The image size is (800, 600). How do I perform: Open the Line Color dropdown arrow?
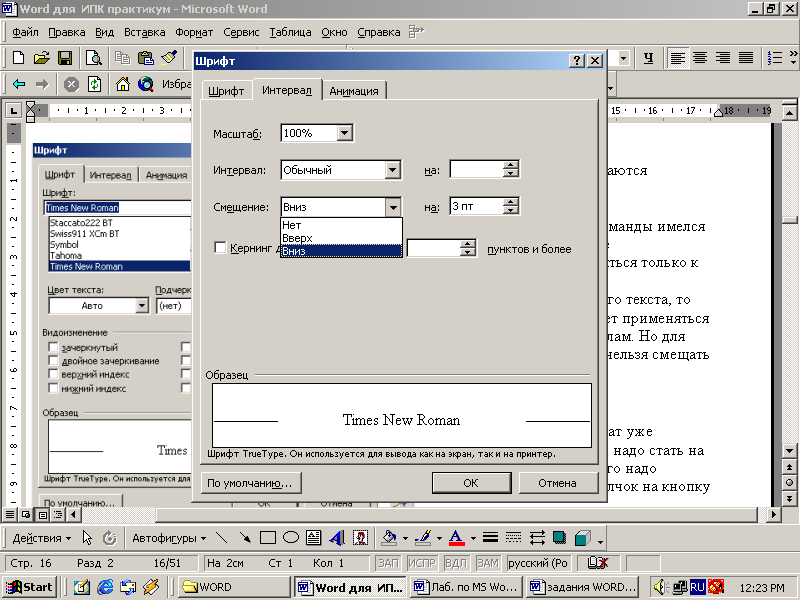click(x=439, y=538)
